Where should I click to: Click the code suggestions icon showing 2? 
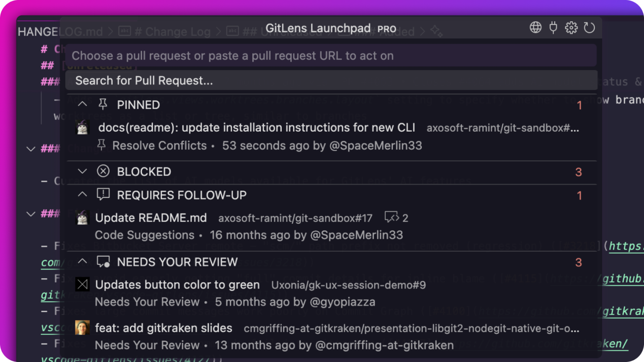click(392, 217)
